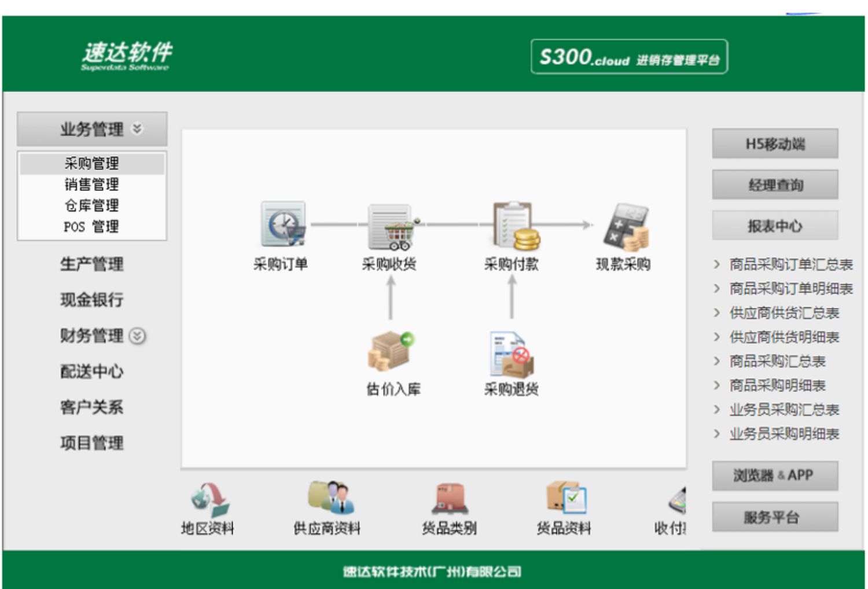Click the 速达软件技术(广州)有限公司 footer text
The height and width of the screenshot is (589, 868).
(x=432, y=572)
